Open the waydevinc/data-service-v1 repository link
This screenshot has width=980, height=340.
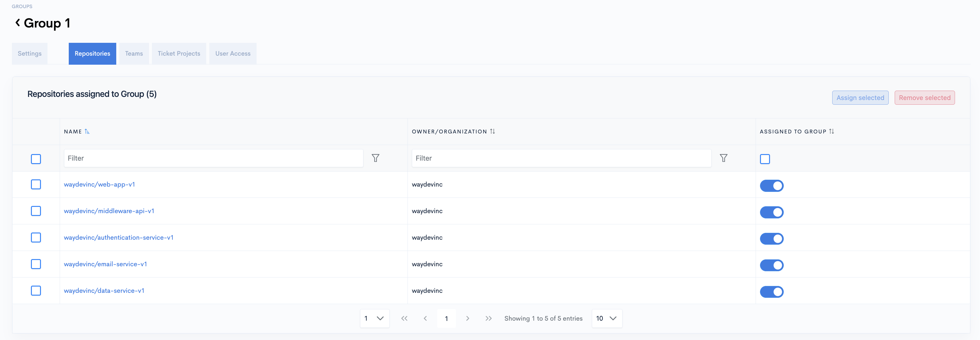click(104, 291)
